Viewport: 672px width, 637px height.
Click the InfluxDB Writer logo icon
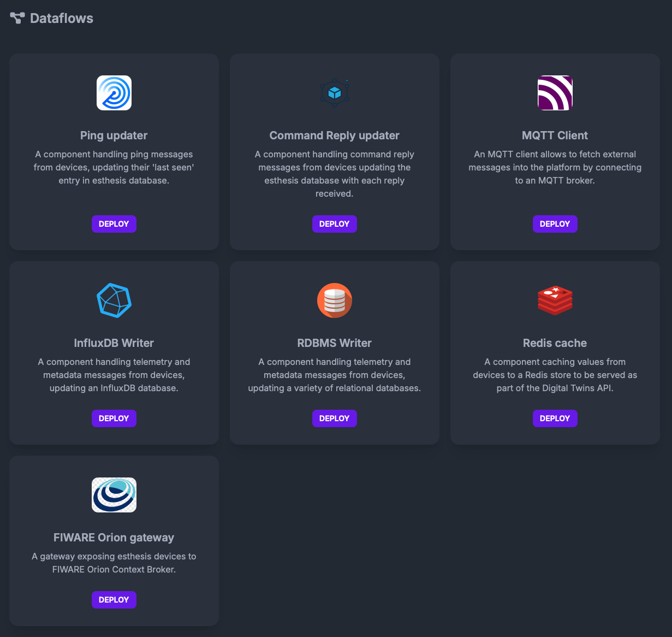tap(114, 300)
